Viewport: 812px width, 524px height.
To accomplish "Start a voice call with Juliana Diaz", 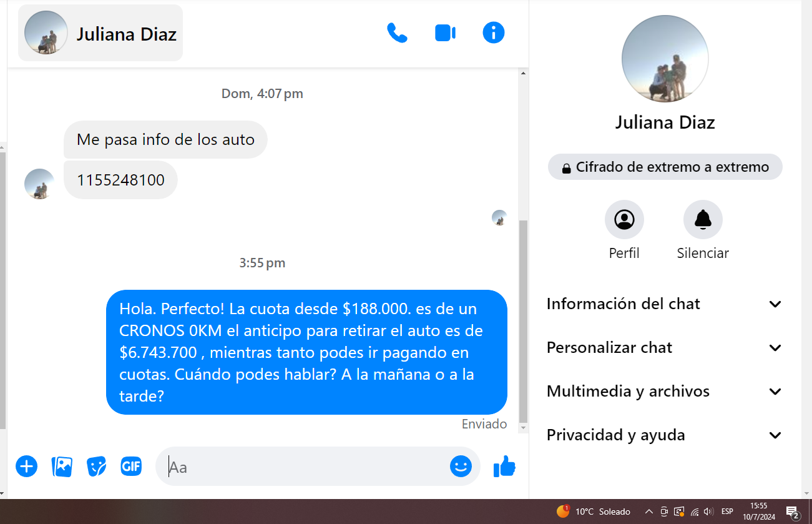I will click(x=397, y=32).
